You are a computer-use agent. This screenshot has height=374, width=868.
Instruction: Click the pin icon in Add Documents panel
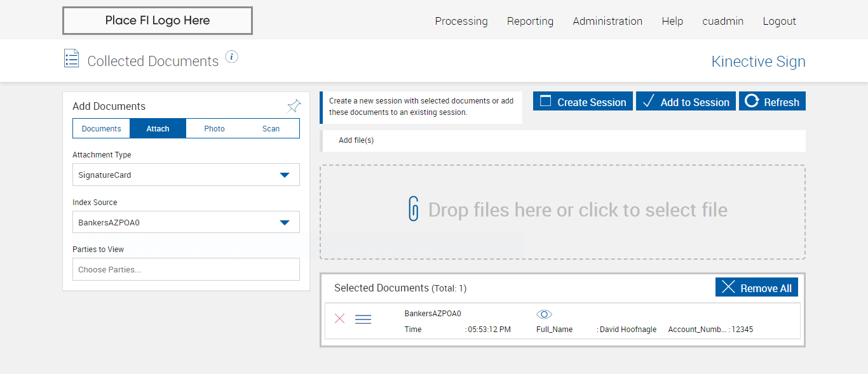(294, 105)
